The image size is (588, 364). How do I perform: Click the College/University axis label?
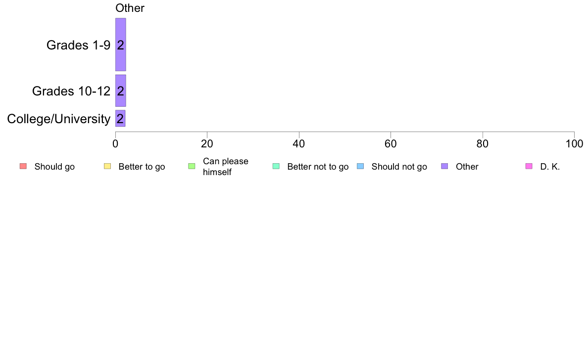pyautogui.click(x=59, y=119)
